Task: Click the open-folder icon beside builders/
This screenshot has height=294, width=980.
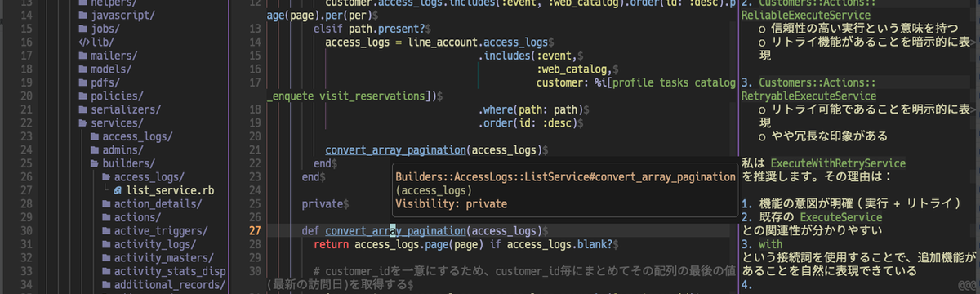Action: pyautogui.click(x=95, y=163)
